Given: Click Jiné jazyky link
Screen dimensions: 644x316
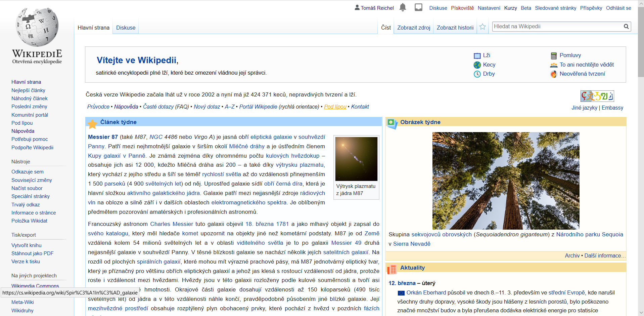Looking at the screenshot, I should 585,108.
